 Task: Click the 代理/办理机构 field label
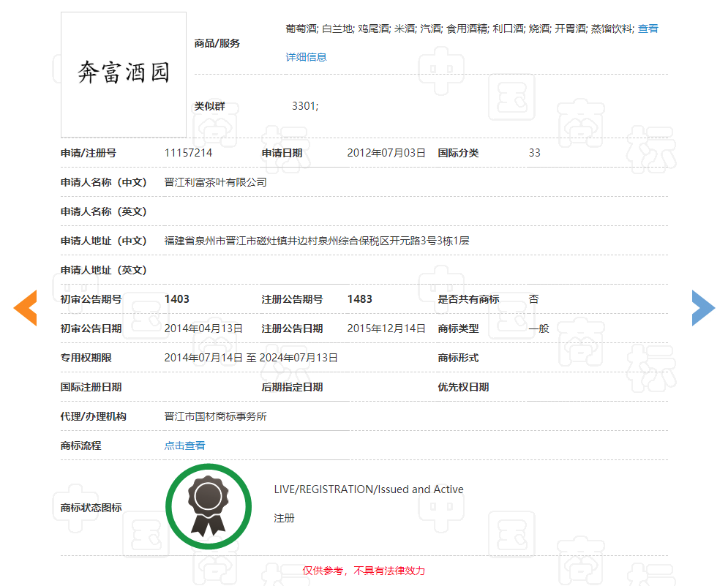(94, 416)
